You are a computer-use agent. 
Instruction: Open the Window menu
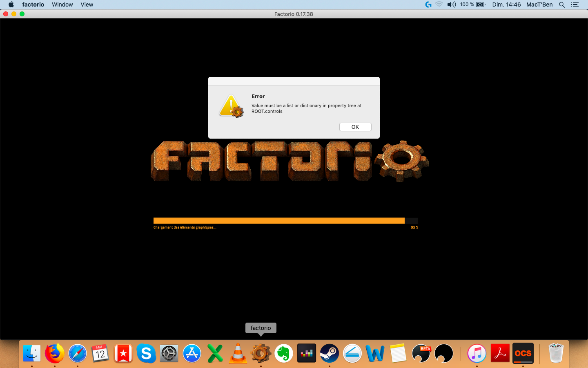tap(62, 4)
